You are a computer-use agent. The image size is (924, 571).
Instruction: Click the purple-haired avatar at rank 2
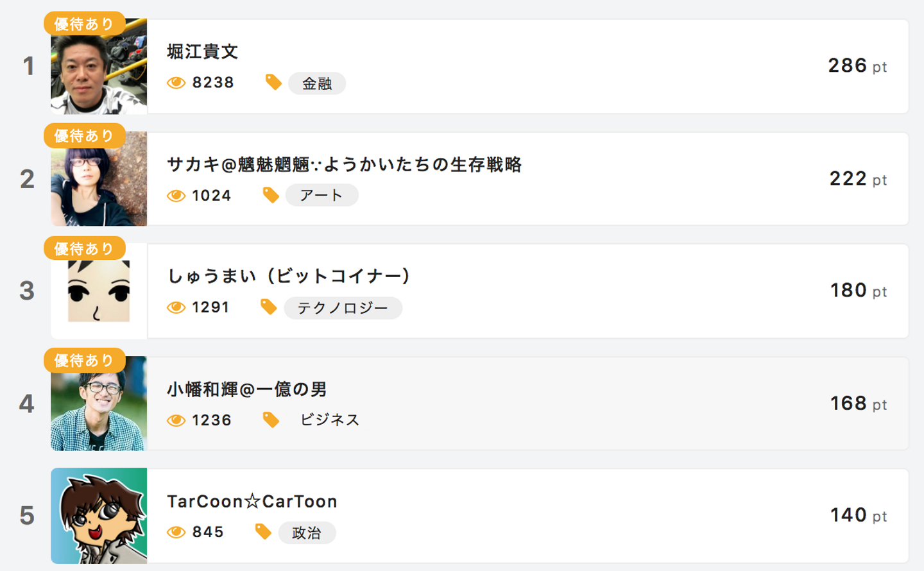99,183
